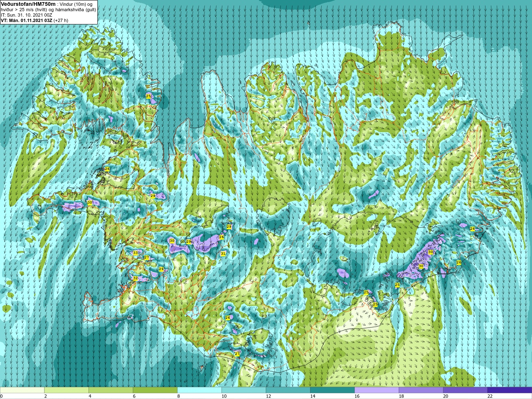Image resolution: width=532 pixels, height=399 pixels.
Task: Click the legend scale number "8"
Action: tap(179, 396)
